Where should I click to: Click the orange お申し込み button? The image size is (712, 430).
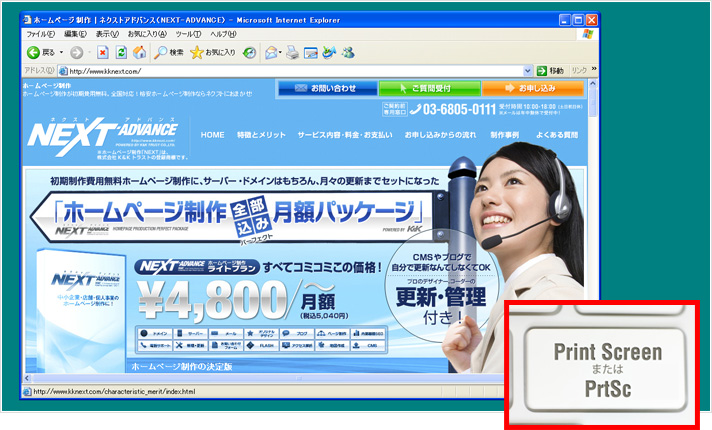pos(533,88)
